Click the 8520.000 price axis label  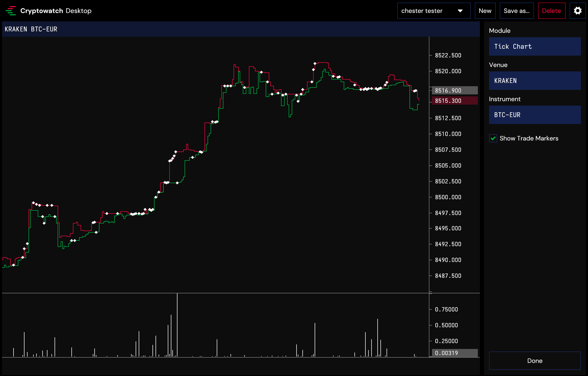(448, 71)
